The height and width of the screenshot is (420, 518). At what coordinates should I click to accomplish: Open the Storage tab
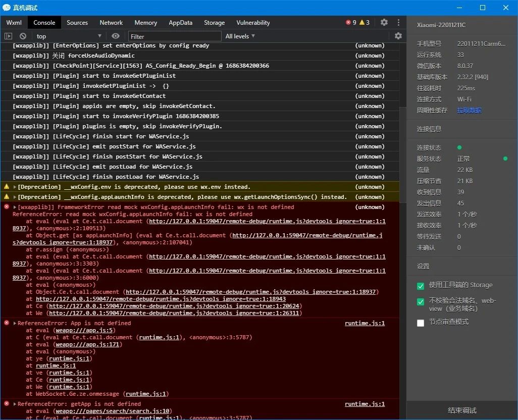pos(215,22)
